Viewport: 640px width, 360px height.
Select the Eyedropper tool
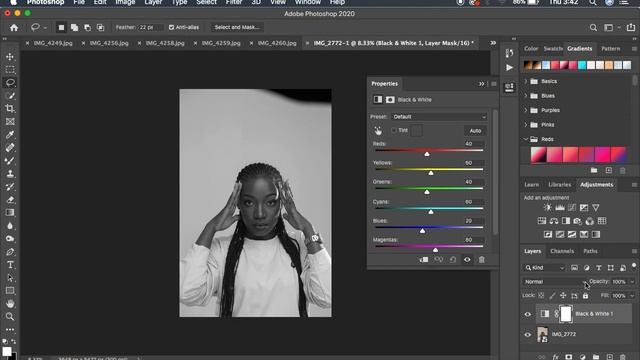tap(10, 135)
